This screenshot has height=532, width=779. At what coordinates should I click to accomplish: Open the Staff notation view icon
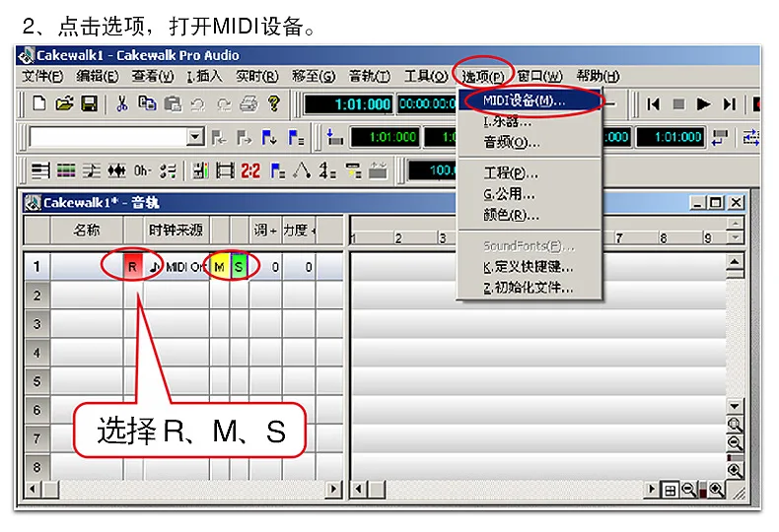[x=92, y=171]
